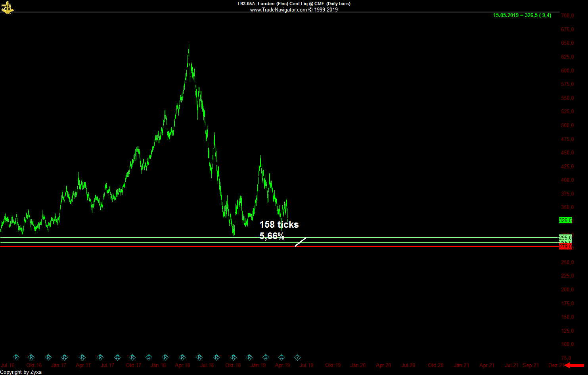Click the 150,0 price axis label
Image resolution: width=588 pixels, height=375 pixels.
567,317
